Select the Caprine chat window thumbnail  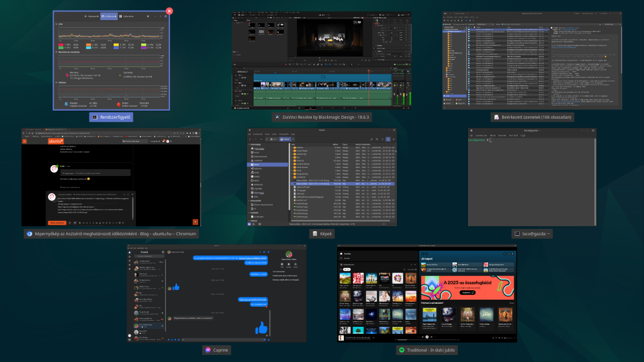click(x=216, y=294)
